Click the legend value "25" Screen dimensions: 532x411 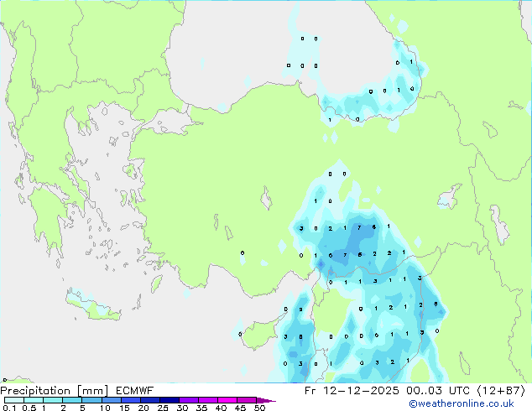tap(163, 408)
